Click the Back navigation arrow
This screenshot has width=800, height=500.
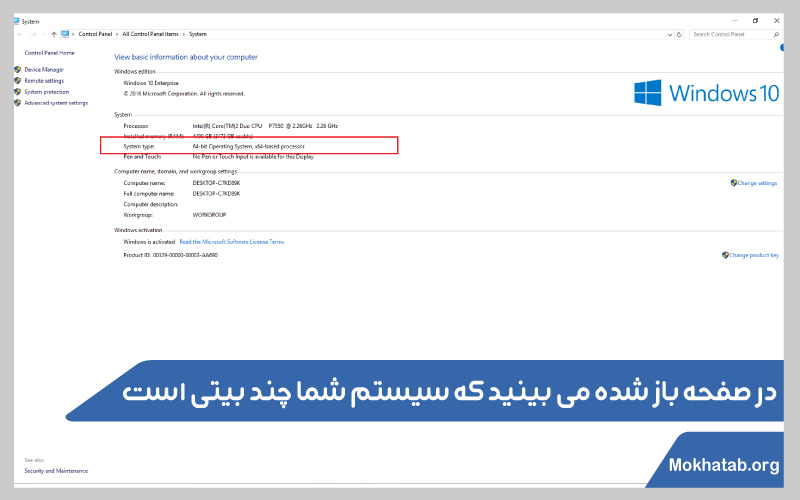click(20, 35)
